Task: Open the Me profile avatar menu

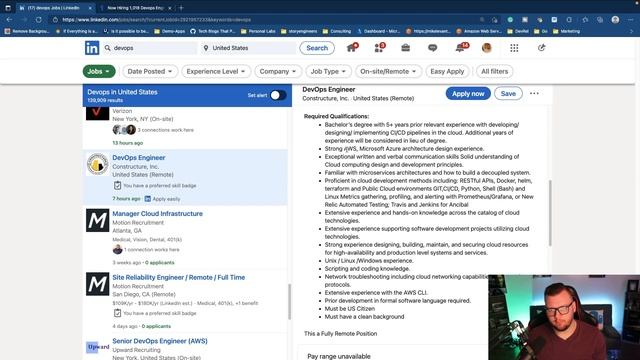Action: (x=487, y=48)
